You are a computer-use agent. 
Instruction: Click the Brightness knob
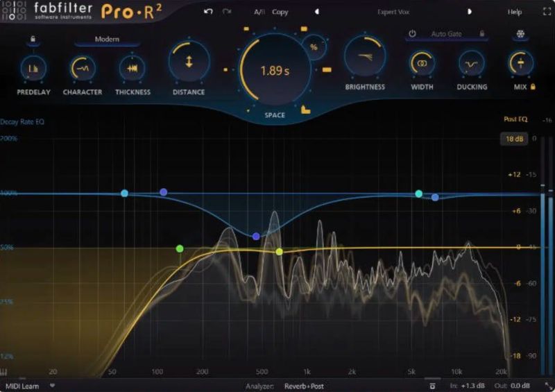tap(365, 57)
